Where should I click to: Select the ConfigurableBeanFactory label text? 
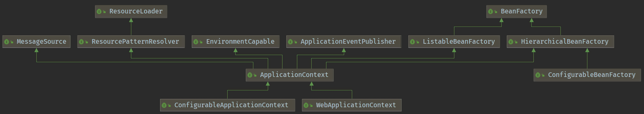click(592, 75)
